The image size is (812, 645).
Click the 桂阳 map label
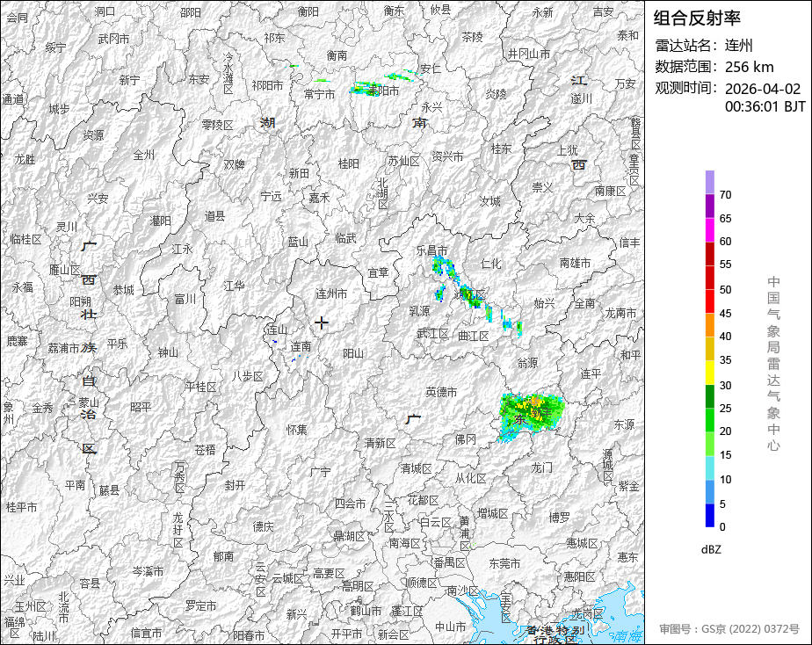pyautogui.click(x=349, y=163)
